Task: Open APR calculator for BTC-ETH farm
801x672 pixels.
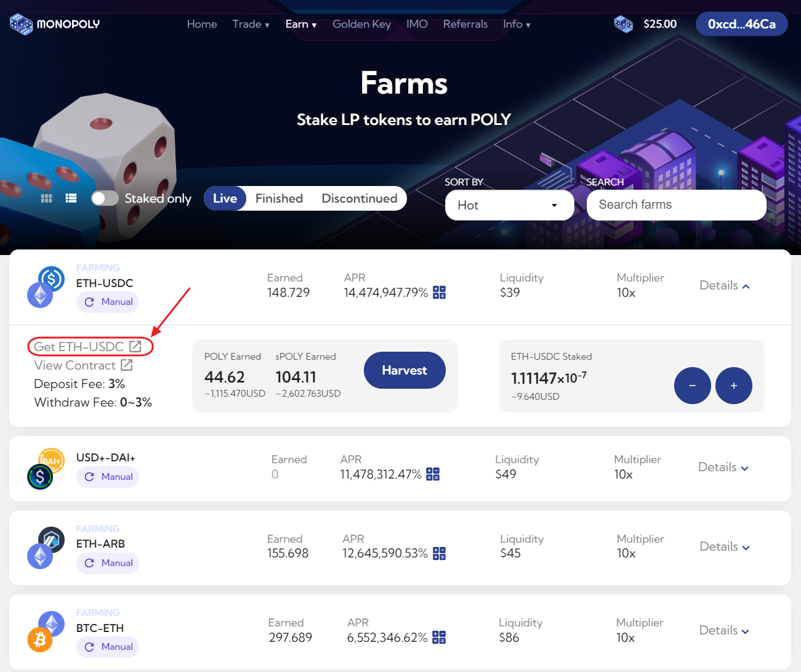Action: (439, 638)
